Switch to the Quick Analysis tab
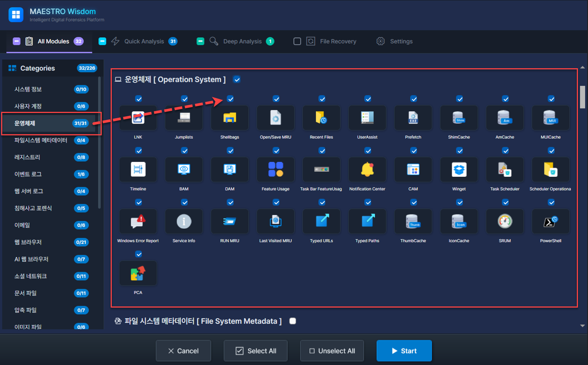Screen dimensions: 588x365 144,41
